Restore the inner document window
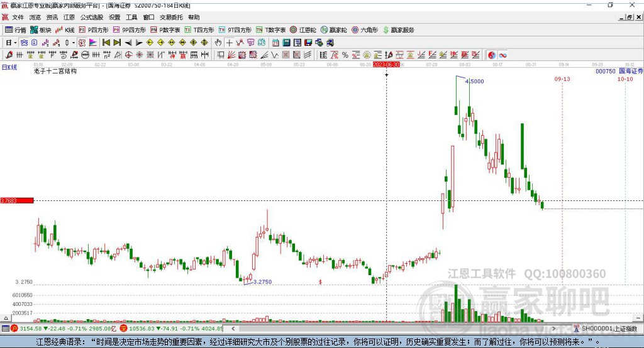The width and height of the screenshot is (644, 348). (x=629, y=17)
